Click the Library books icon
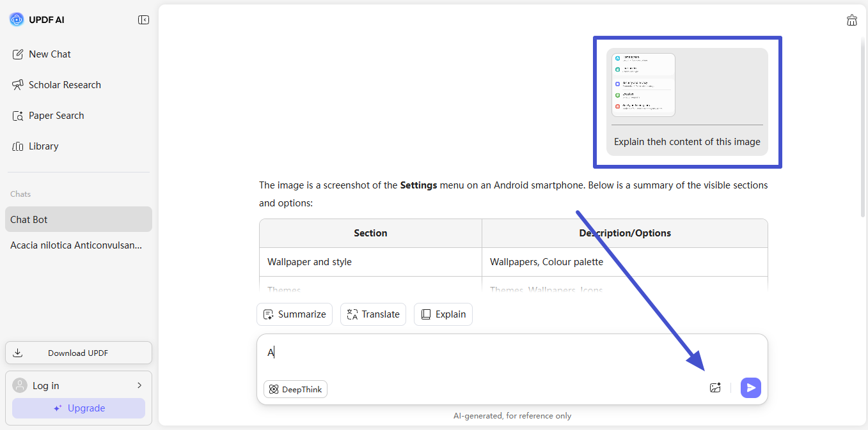Image resolution: width=868 pixels, height=430 pixels. pyautogui.click(x=18, y=146)
